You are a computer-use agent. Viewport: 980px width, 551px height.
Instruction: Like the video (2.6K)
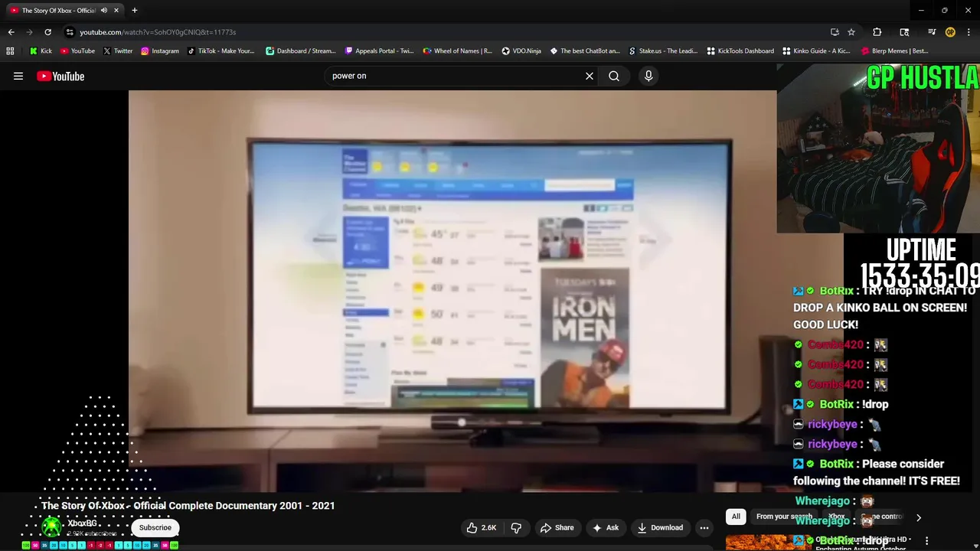(482, 527)
